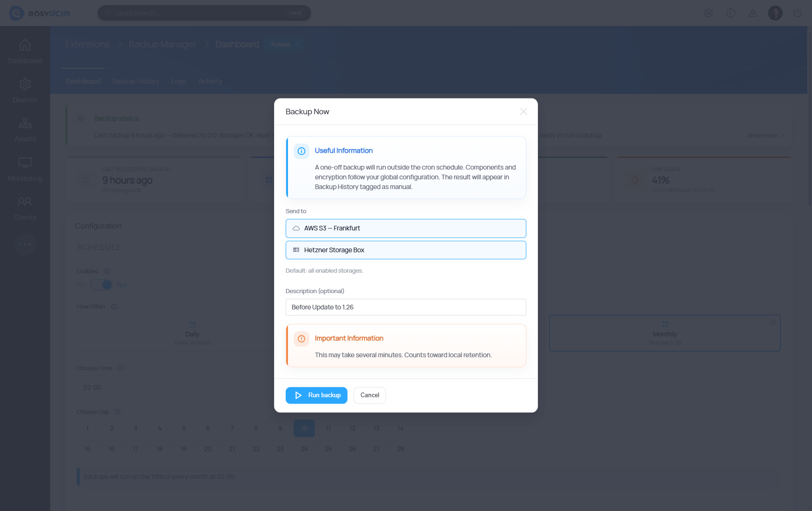Open Clients in the sidebar
This screenshot has height=511, width=812.
25,208
